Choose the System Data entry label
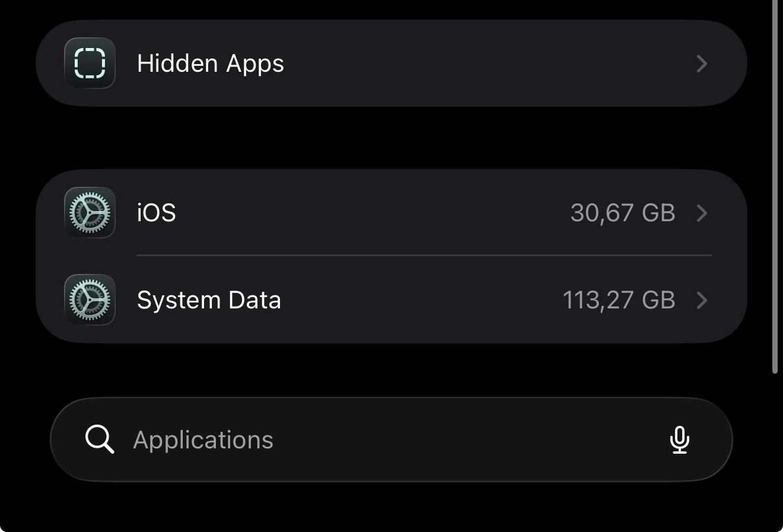783x532 pixels. coord(209,300)
